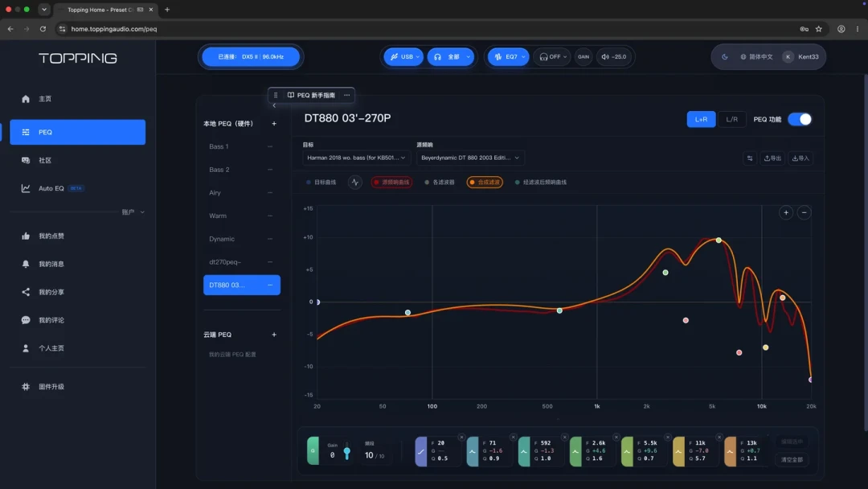Add a new 本地 PEQ preset
This screenshot has width=868, height=489.
pyautogui.click(x=274, y=124)
